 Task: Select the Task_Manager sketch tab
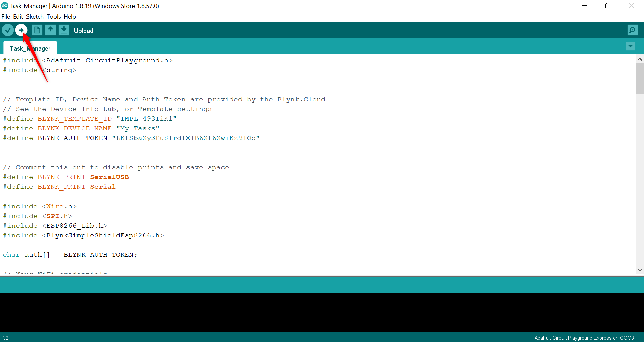(30, 48)
